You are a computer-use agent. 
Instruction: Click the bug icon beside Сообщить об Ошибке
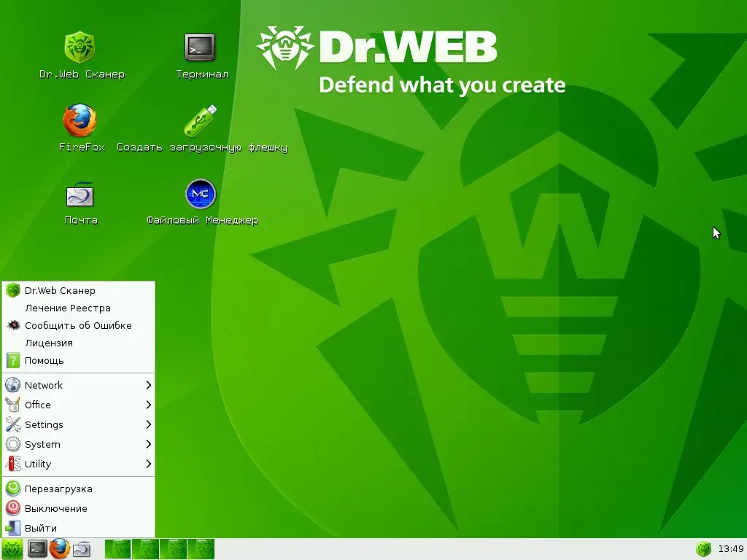13,325
